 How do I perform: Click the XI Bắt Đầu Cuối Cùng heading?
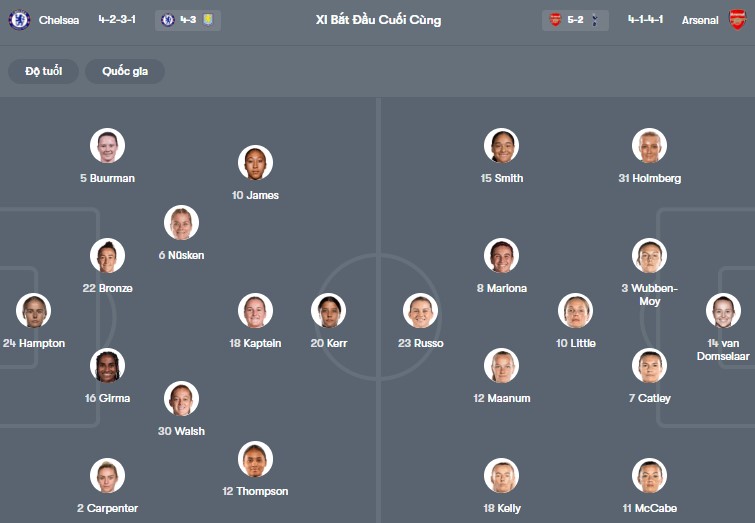coord(377,20)
